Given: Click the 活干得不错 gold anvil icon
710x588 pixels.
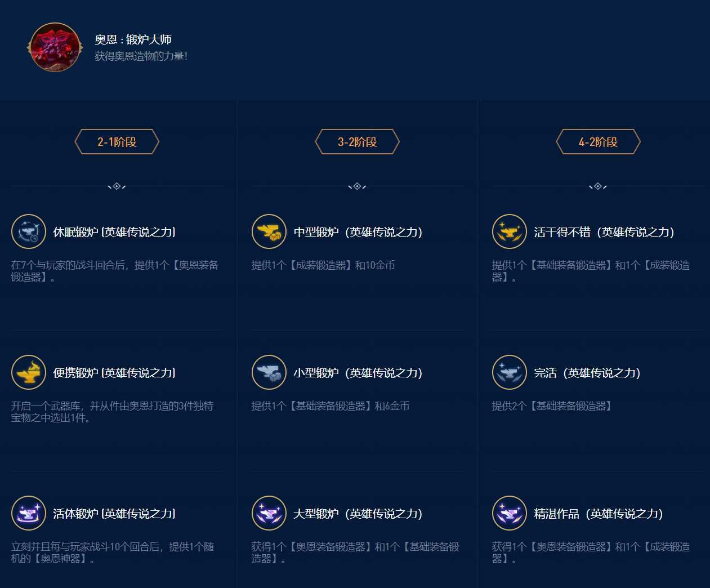Looking at the screenshot, I should 510,231.
